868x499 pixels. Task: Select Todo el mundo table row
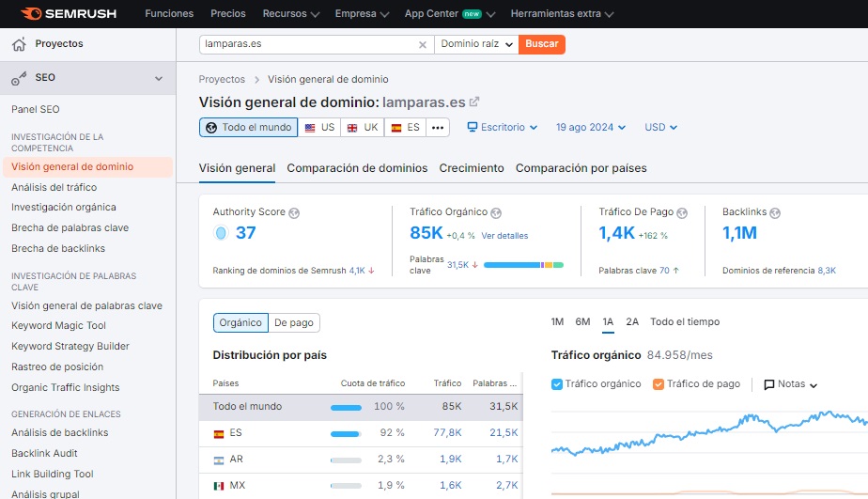coord(361,407)
